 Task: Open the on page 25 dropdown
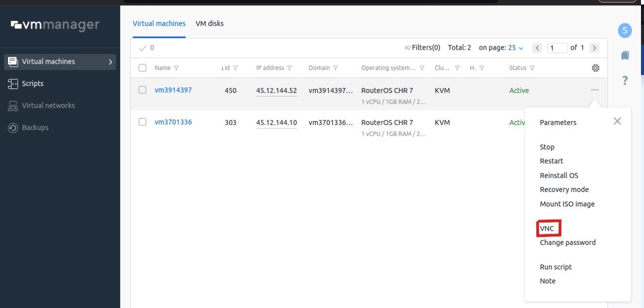tap(516, 48)
